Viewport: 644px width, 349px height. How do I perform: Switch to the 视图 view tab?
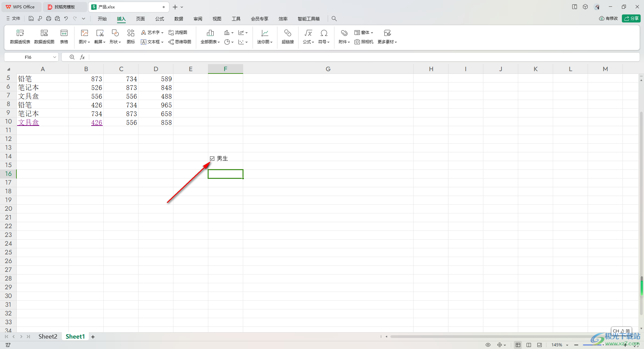(217, 19)
